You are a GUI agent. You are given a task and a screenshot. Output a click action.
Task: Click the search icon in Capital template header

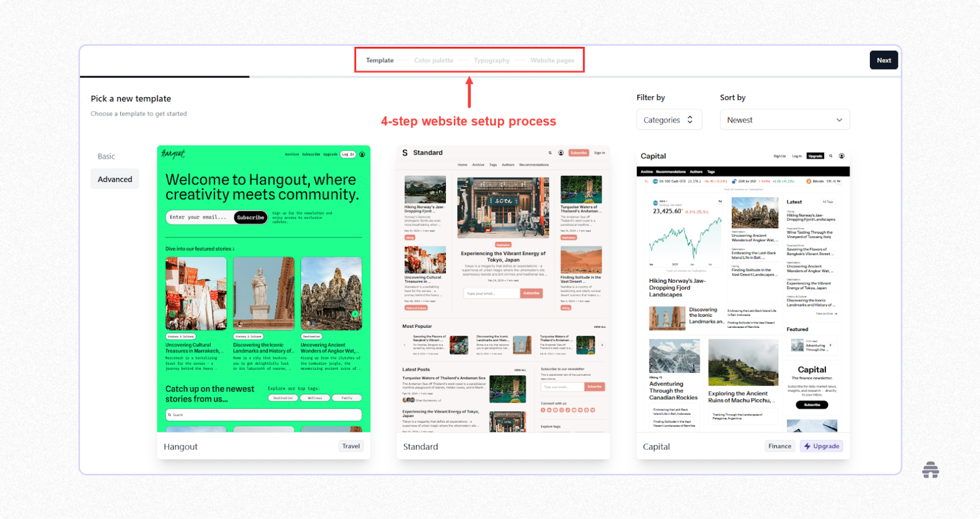tap(831, 156)
